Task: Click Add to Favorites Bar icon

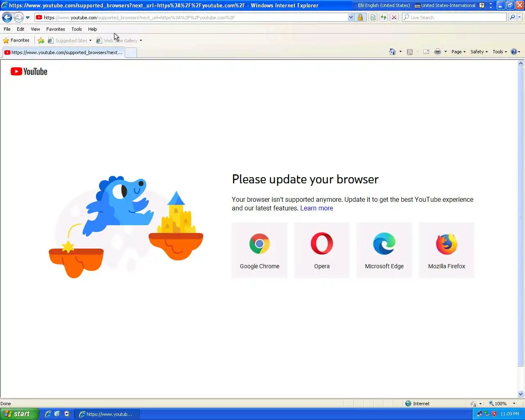Action: coord(41,40)
